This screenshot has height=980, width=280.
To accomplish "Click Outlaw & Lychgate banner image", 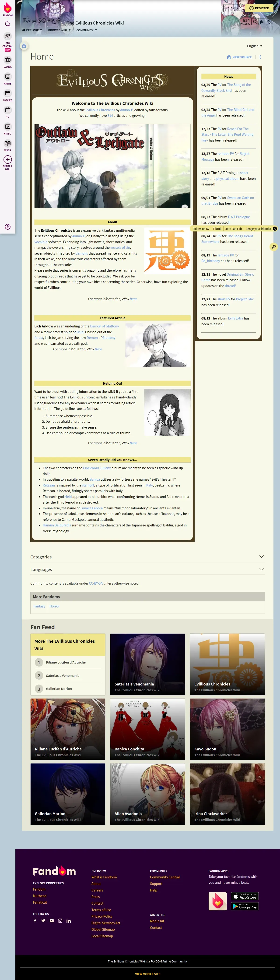I will 112,166.
